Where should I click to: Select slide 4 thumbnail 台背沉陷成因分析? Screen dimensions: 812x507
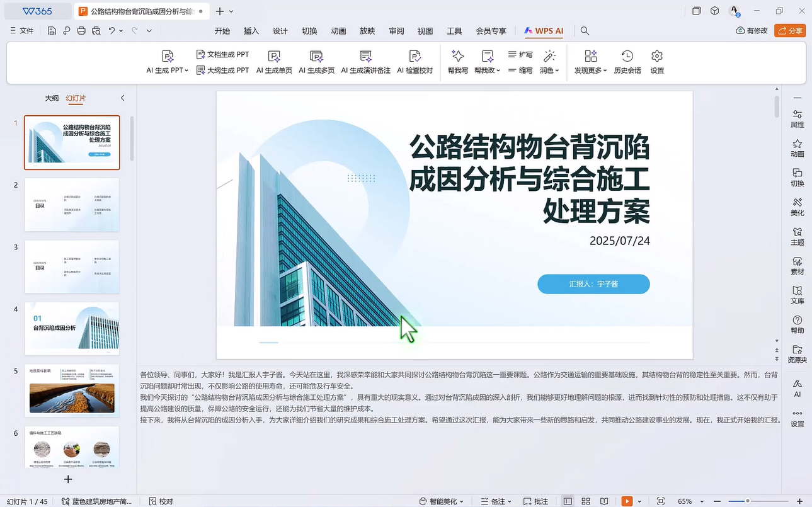pyautogui.click(x=72, y=328)
